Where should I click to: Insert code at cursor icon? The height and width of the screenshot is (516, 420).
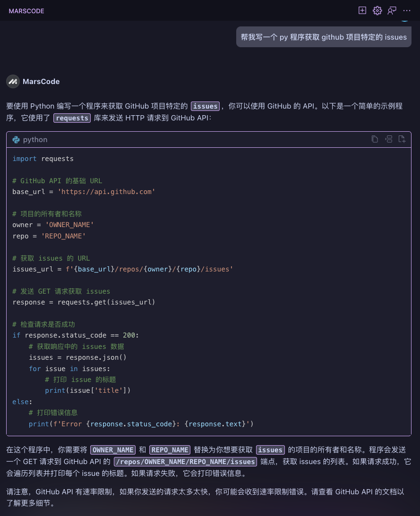388,139
